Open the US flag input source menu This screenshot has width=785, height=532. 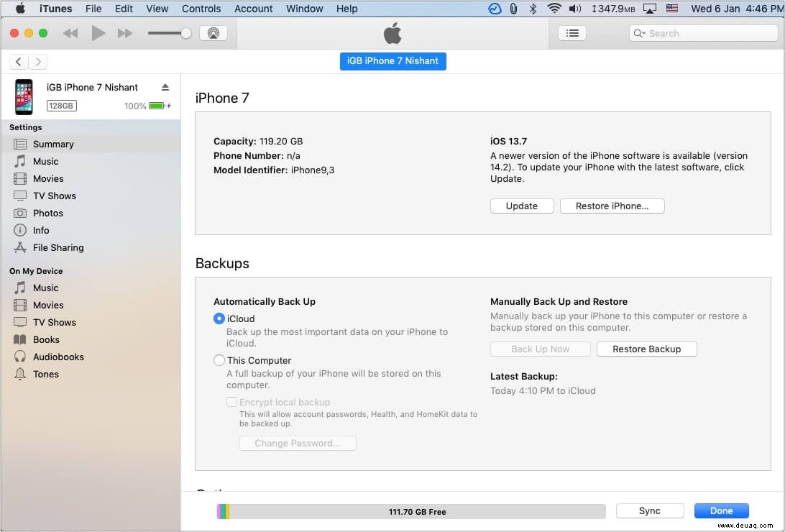(672, 9)
